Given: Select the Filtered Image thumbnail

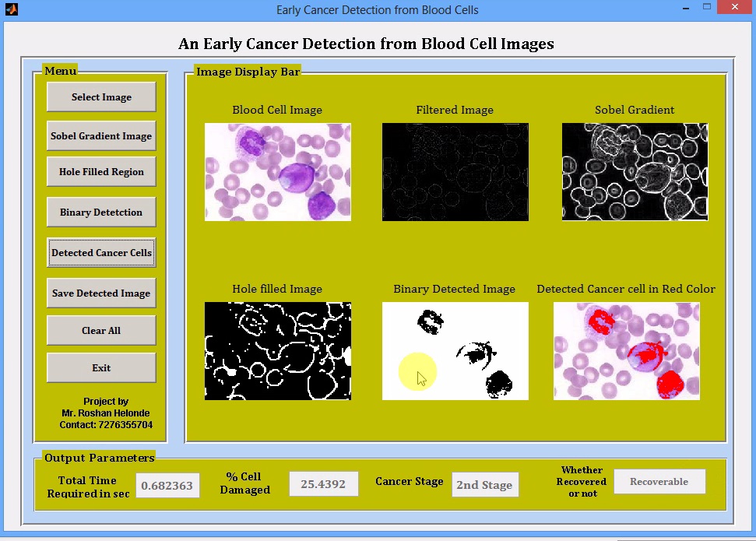Looking at the screenshot, I should [x=455, y=172].
